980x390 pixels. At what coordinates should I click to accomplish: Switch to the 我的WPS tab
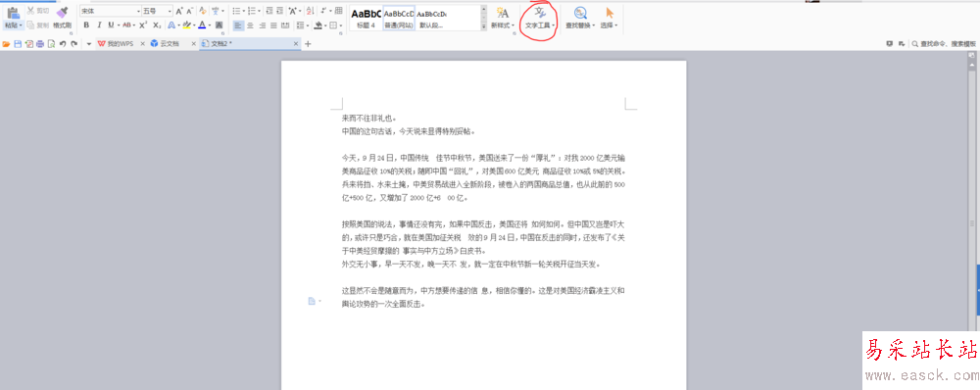coord(118,44)
